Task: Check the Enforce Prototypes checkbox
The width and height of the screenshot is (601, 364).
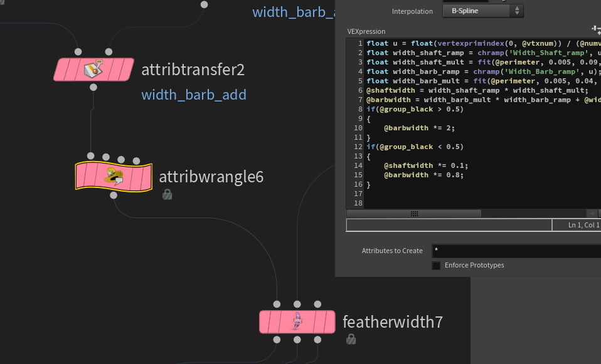Action: [436, 265]
